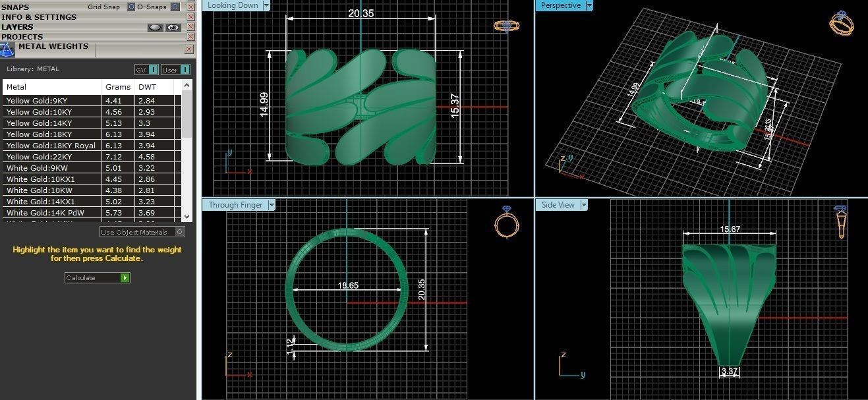Click the ring icon in Perspective viewport
Screen dimensions: 868x400
841,23
